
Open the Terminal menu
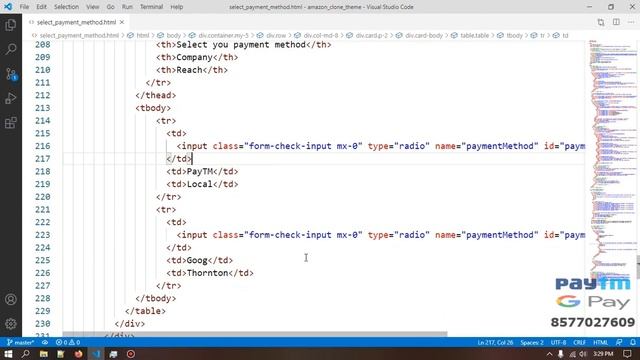point(151,7)
